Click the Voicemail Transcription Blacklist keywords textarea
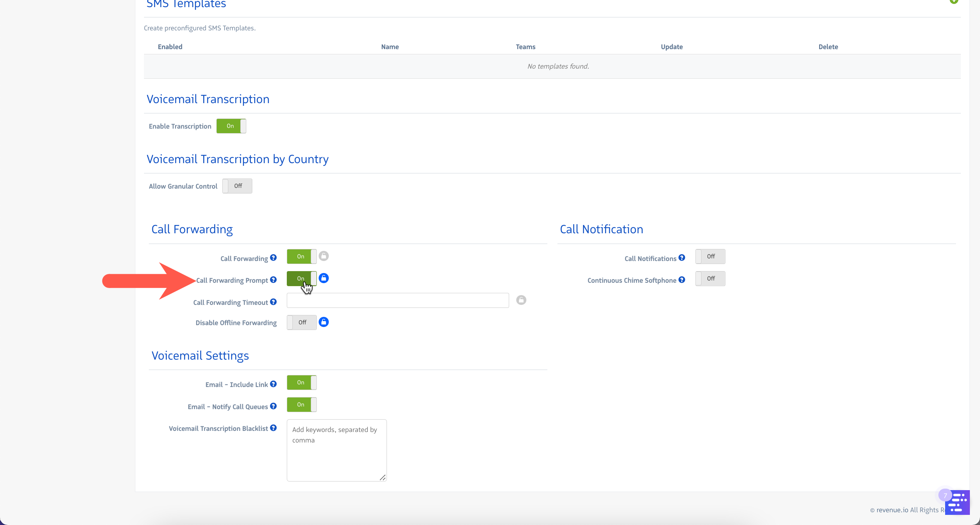Image resolution: width=980 pixels, height=525 pixels. (x=336, y=450)
